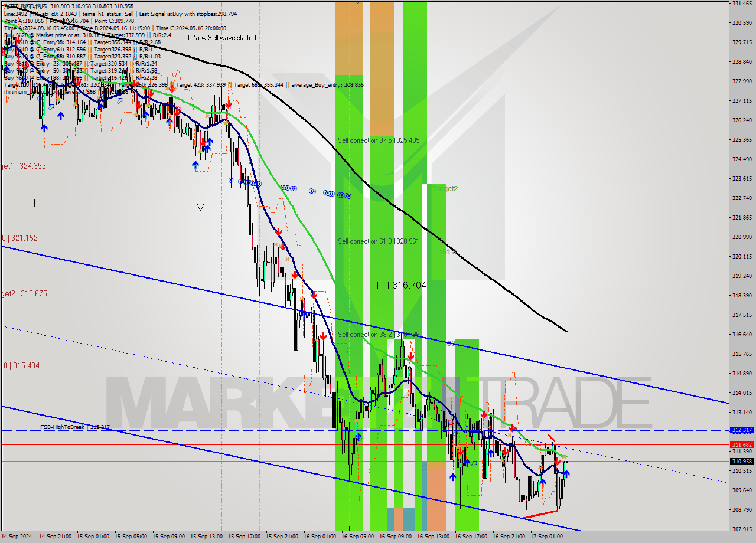This screenshot has height=543, width=756.
Task: Click the 320.115 value on price axis
Action: pos(742,257)
